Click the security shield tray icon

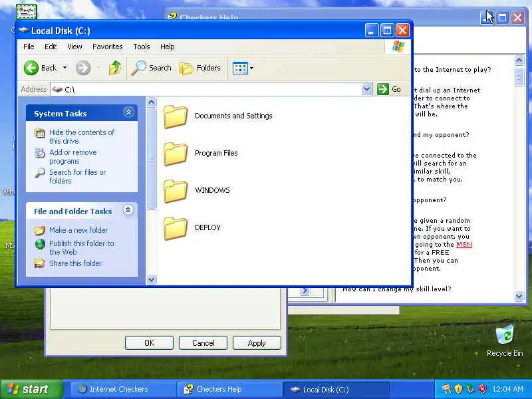click(x=458, y=388)
